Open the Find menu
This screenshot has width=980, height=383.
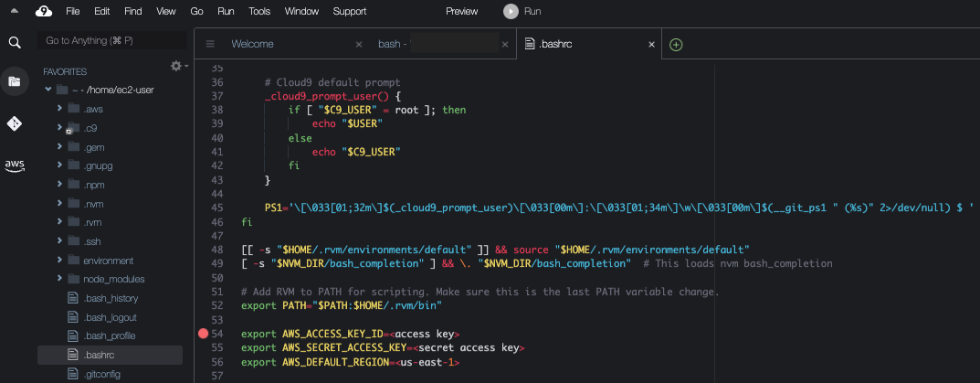132,11
